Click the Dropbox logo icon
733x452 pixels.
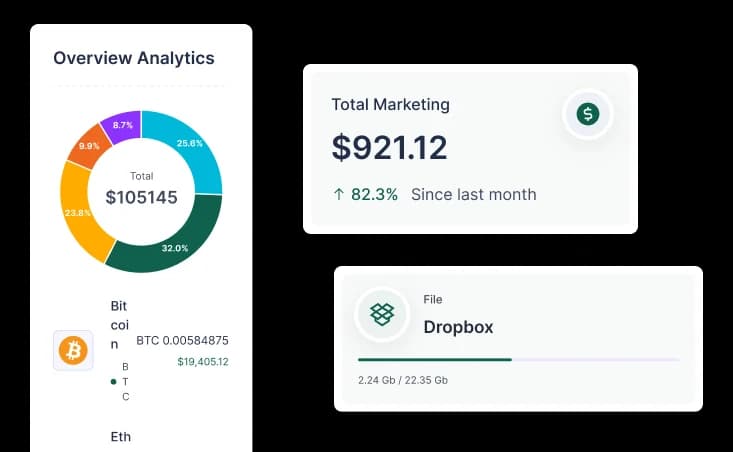[x=382, y=314]
